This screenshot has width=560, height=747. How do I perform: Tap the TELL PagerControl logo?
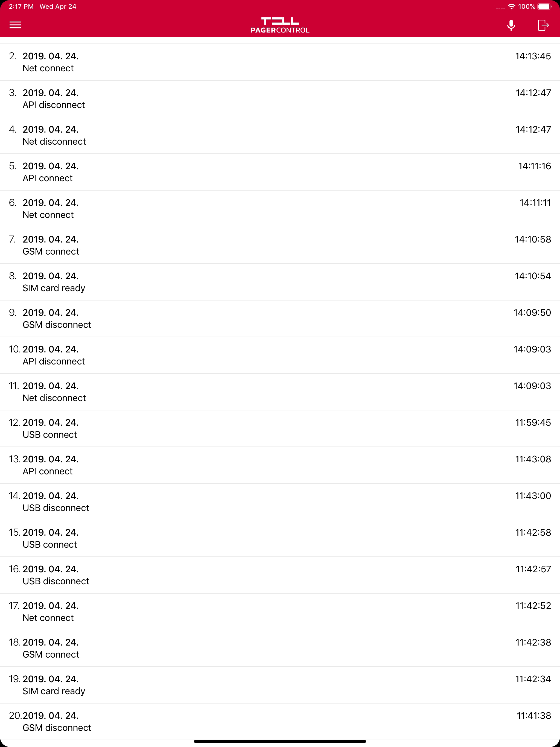pos(280,25)
